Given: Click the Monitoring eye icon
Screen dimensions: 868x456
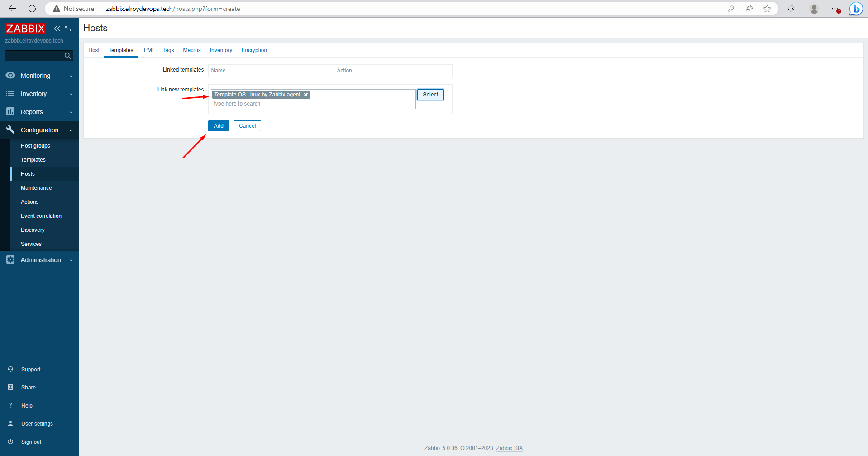Looking at the screenshot, I should click(x=10, y=75).
